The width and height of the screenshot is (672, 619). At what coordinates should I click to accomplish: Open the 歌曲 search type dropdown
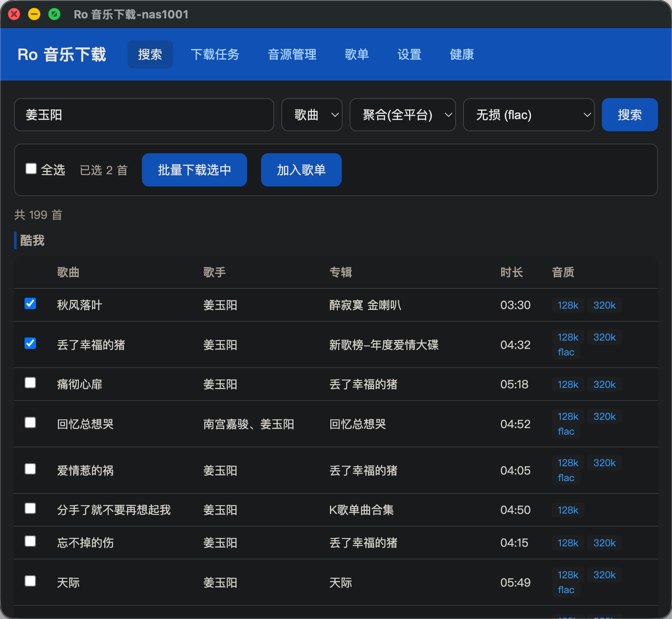(312, 115)
